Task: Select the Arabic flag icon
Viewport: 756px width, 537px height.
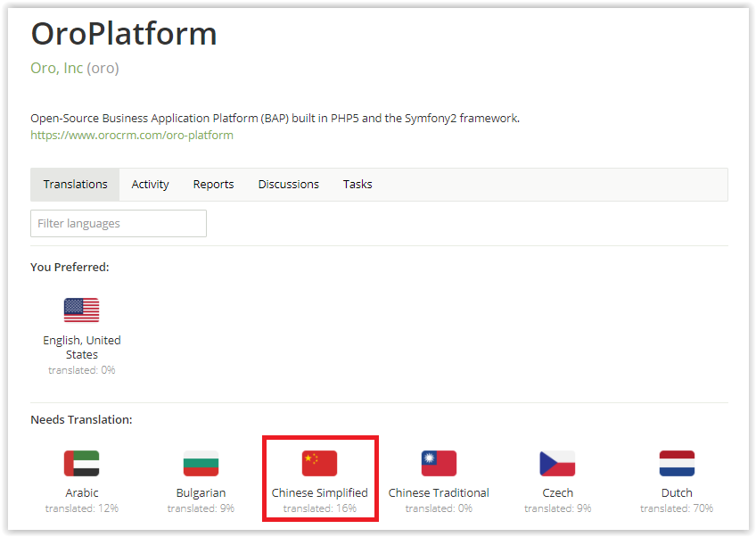Action: (x=81, y=463)
